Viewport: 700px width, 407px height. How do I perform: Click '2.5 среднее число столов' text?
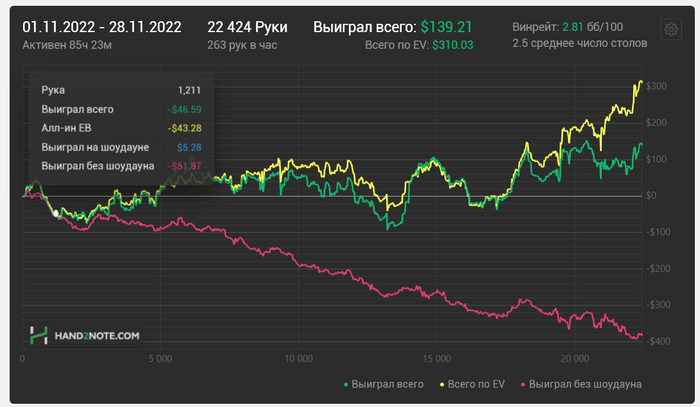click(579, 43)
